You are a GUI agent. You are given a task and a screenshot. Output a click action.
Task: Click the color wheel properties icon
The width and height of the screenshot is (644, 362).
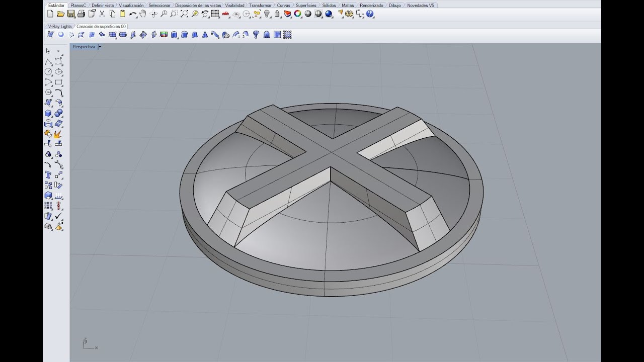297,14
